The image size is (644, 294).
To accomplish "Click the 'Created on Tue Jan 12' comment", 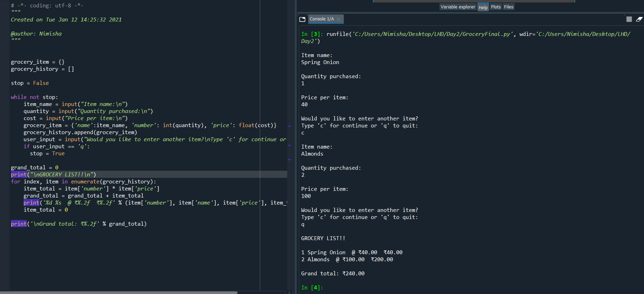I will pyautogui.click(x=66, y=20).
